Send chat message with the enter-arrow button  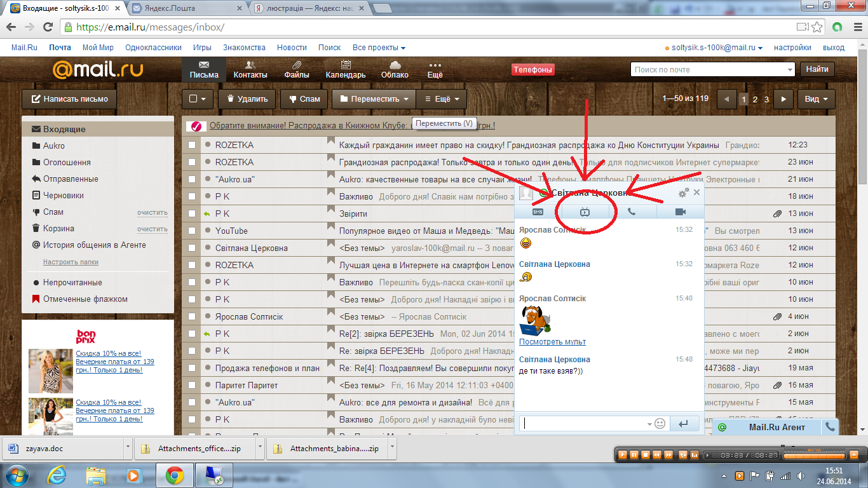(684, 423)
